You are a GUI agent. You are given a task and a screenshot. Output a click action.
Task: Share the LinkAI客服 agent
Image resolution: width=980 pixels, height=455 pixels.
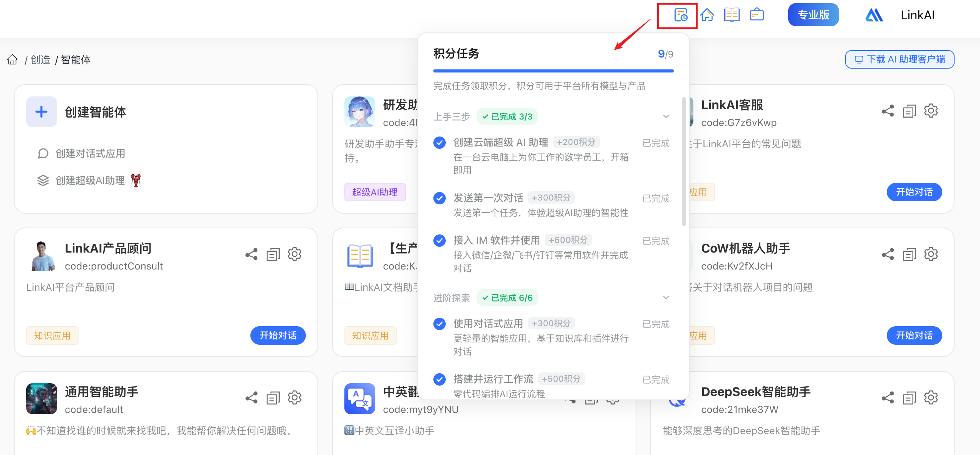pos(888,111)
